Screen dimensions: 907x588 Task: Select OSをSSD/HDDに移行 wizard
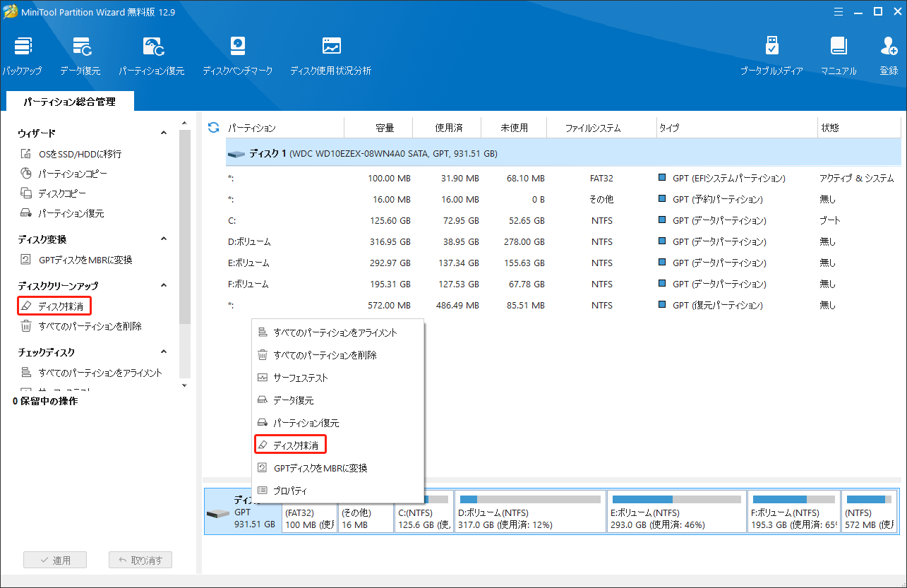[71, 154]
